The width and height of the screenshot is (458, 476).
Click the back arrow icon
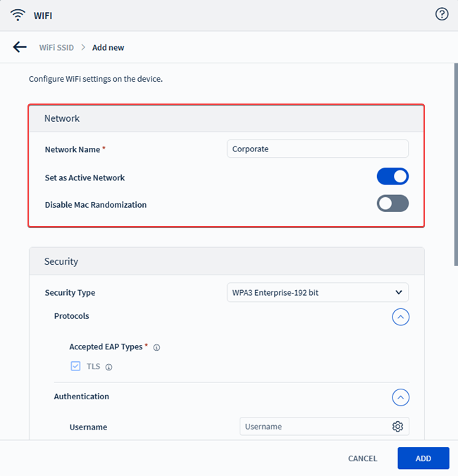pos(20,47)
